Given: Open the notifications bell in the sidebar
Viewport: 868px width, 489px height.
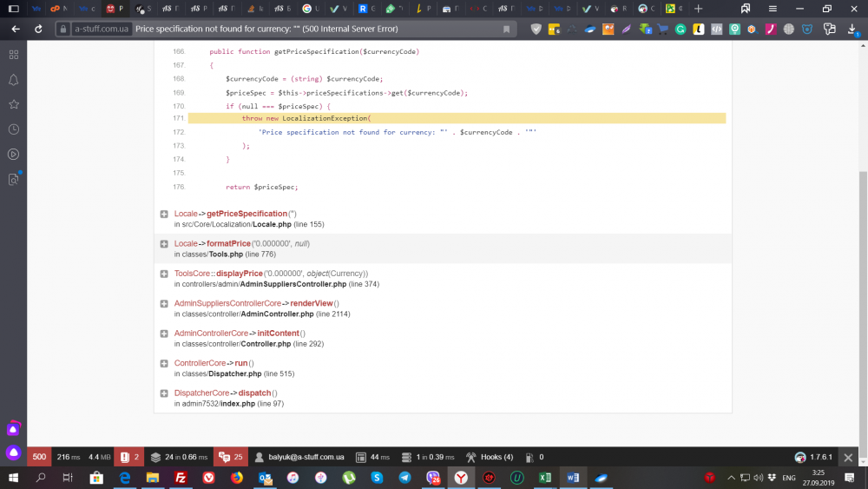Looking at the screenshot, I should pyautogui.click(x=13, y=80).
